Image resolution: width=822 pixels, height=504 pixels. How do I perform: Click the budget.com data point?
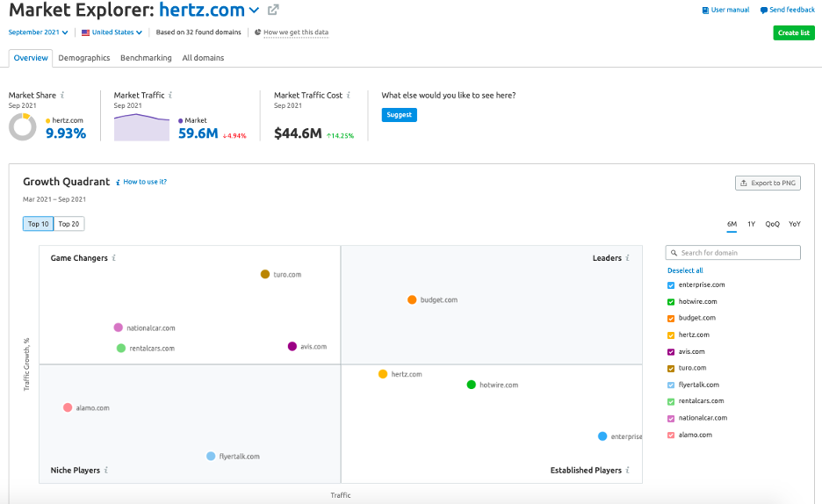click(412, 299)
